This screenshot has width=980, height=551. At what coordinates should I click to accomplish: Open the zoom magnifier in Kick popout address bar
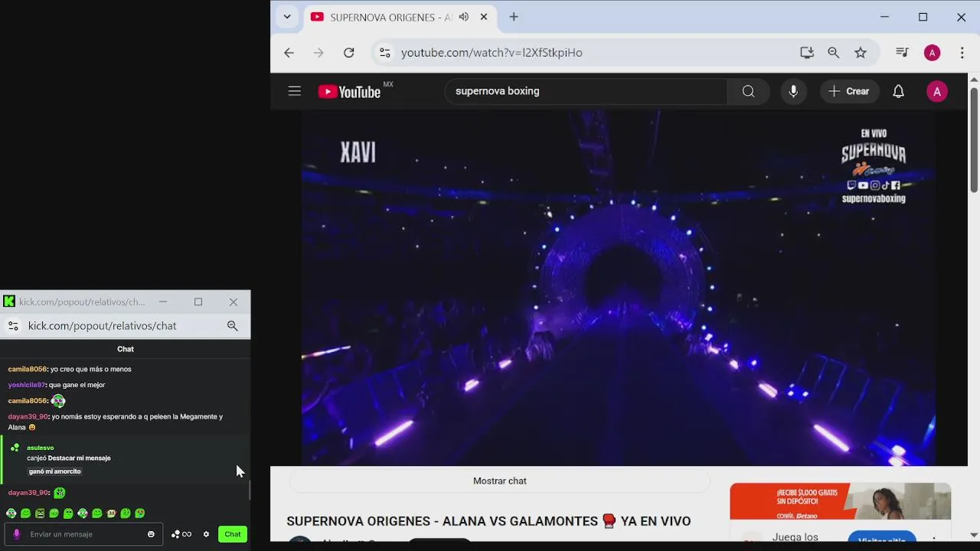233,326
